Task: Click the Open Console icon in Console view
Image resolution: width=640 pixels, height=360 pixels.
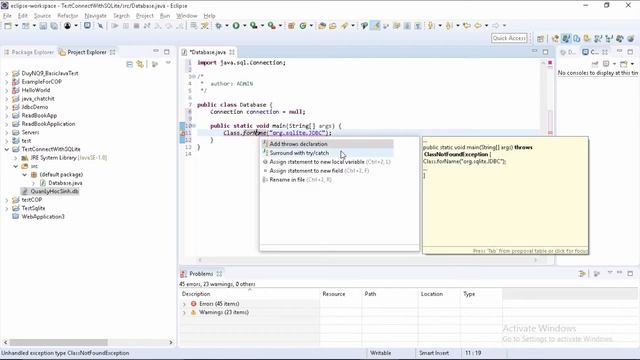Action: 624,64
